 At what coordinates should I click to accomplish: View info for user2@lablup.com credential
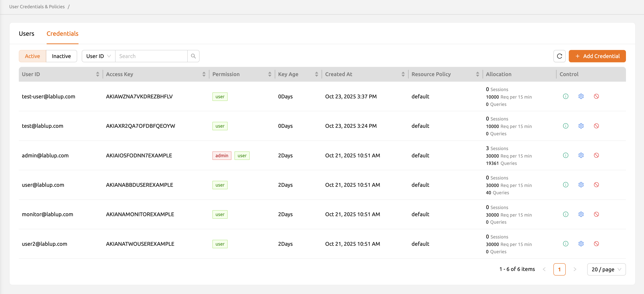pyautogui.click(x=566, y=244)
